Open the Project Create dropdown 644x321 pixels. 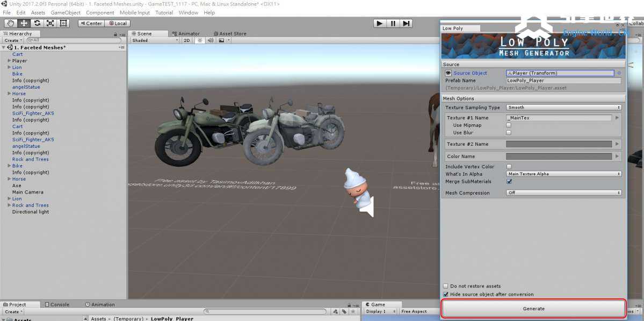(x=13, y=312)
